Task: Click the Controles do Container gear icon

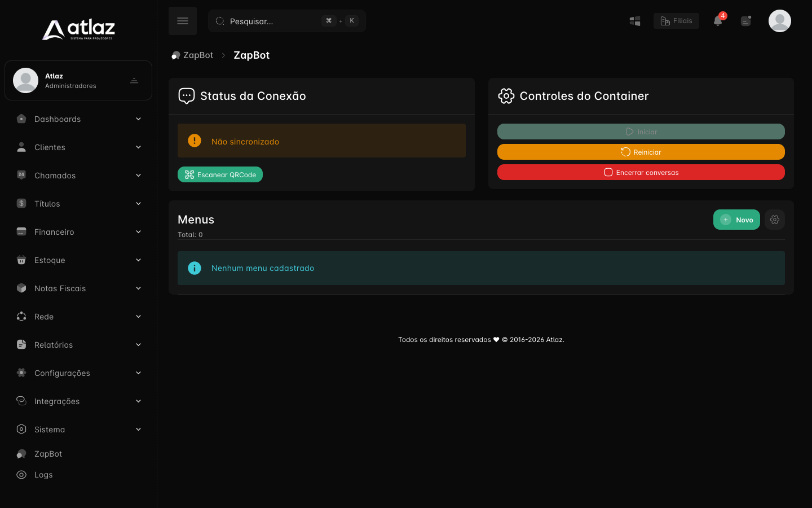Action: point(506,96)
